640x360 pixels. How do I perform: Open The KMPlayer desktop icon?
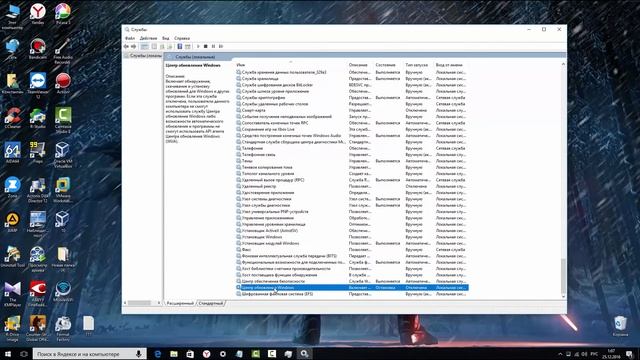13,294
